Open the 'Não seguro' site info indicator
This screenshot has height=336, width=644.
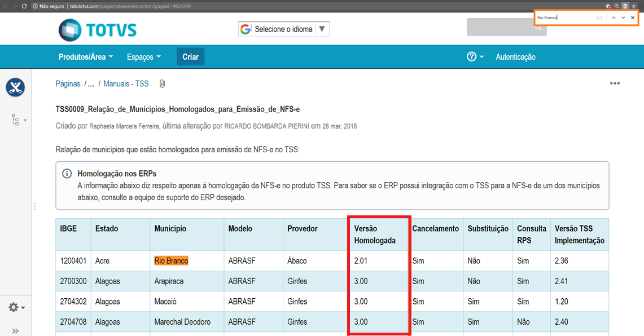click(49, 6)
